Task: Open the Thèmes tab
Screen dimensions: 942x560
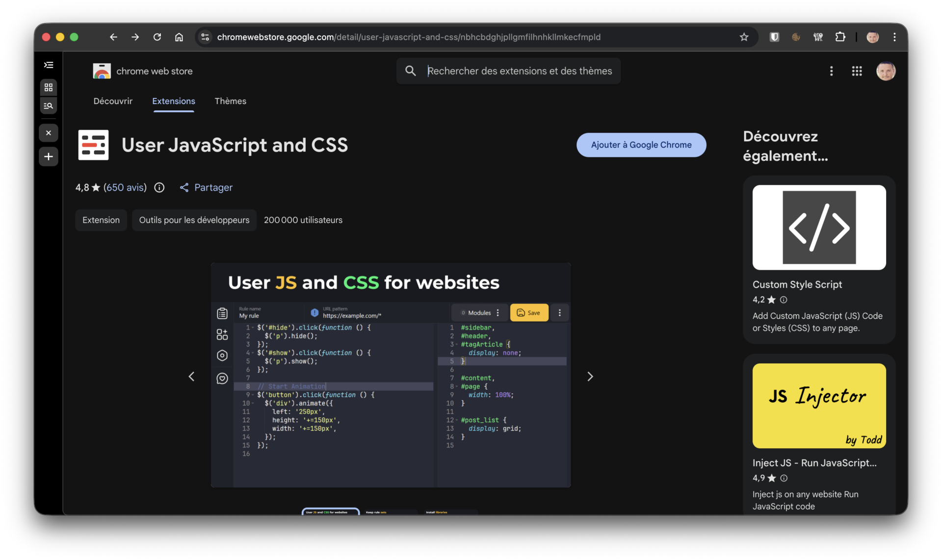Action: click(x=231, y=101)
